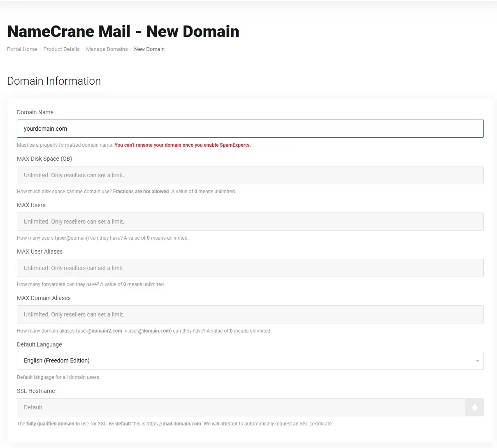The width and height of the screenshot is (497, 448).
Task: Click the MAX Domain Aliases field
Action: click(x=250, y=314)
